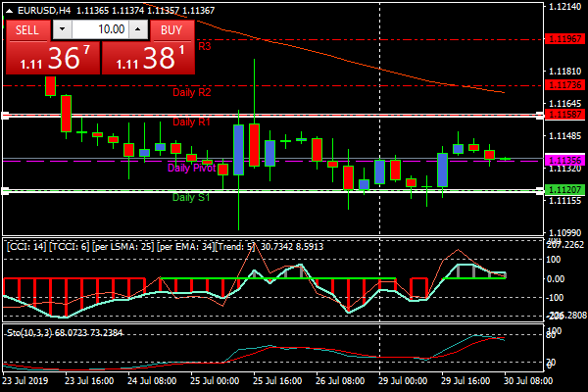
Task: Decrease lot volume with the down arrow
Action: tap(58, 30)
